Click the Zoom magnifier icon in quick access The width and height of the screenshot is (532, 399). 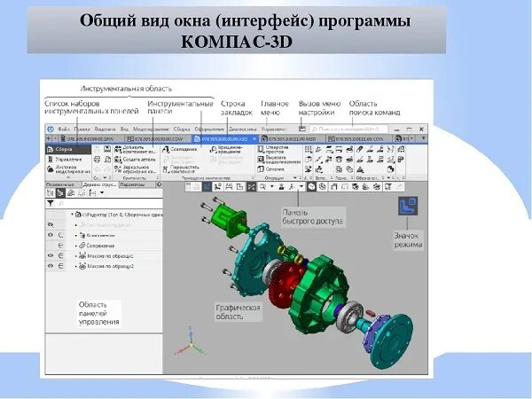(262, 186)
